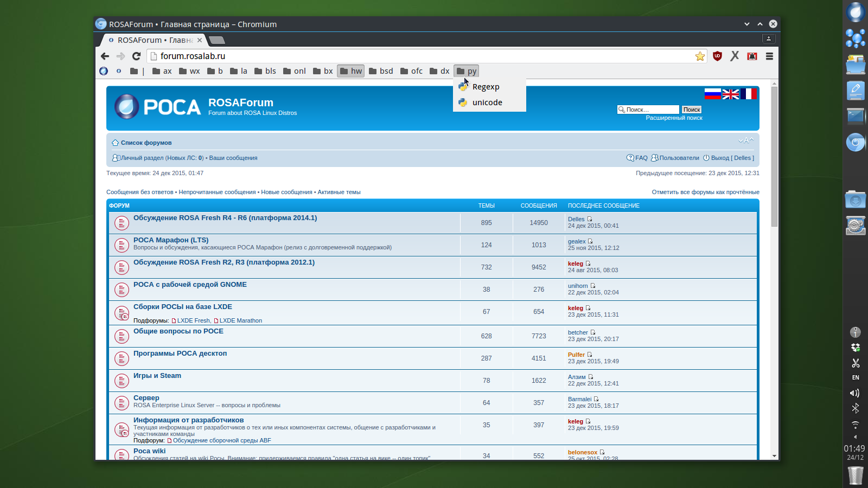Image resolution: width=868 pixels, height=488 pixels.
Task: Open the Chromium hamburger menu
Action: click(x=769, y=56)
